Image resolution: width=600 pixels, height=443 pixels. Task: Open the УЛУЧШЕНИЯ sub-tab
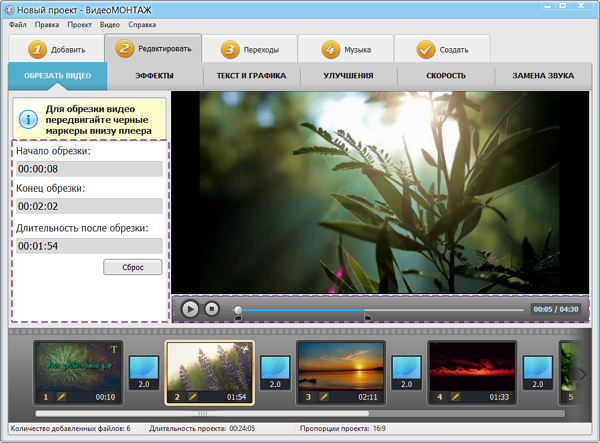(348, 76)
